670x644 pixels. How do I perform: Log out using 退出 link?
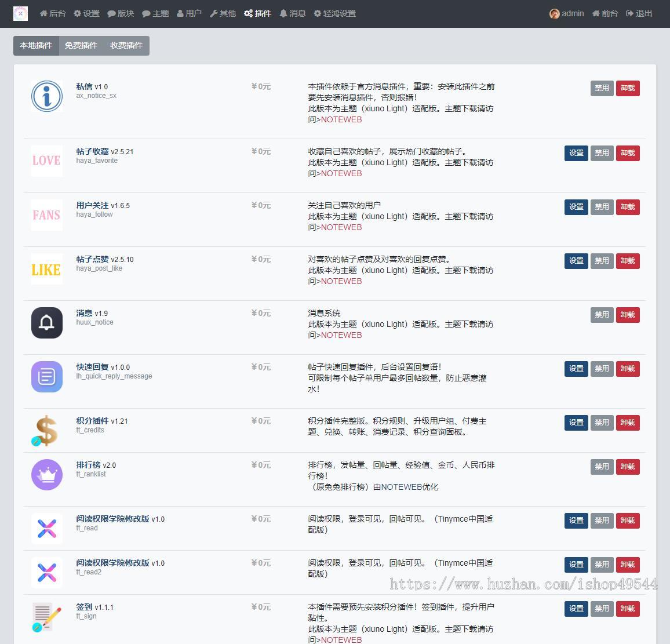click(x=639, y=13)
